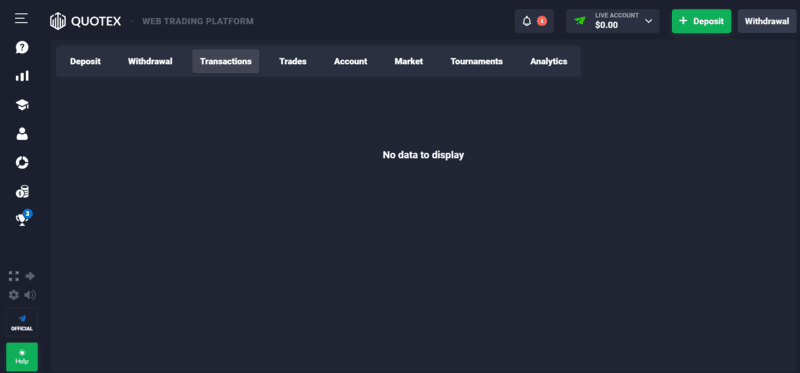800x373 pixels.
Task: Open the settings gear icon
Action: click(14, 295)
